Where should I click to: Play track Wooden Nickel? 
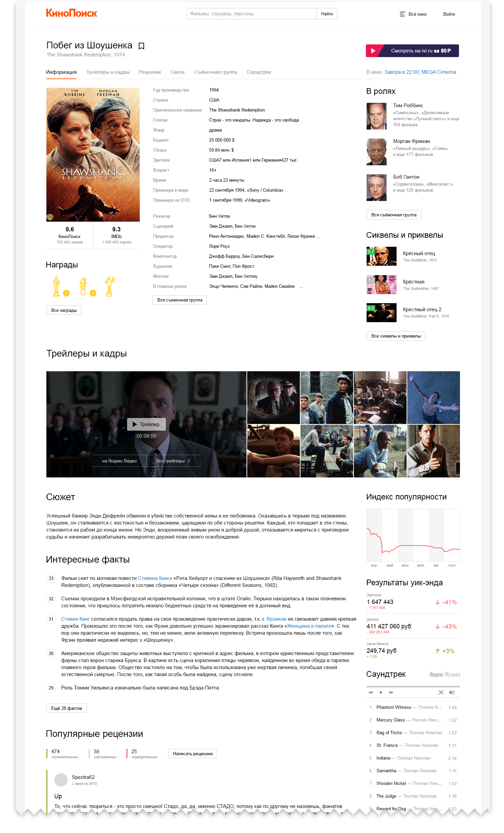413,783
